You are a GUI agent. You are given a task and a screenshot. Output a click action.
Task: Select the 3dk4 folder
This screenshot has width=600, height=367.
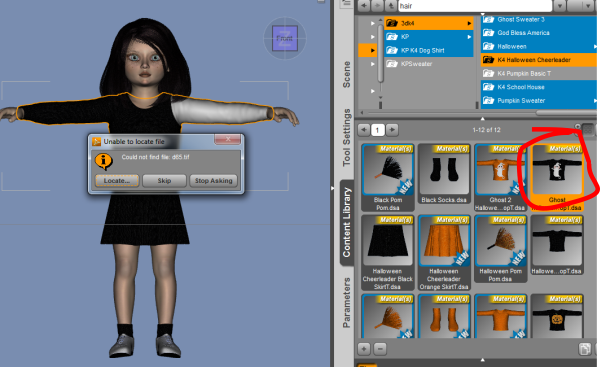tap(429, 23)
